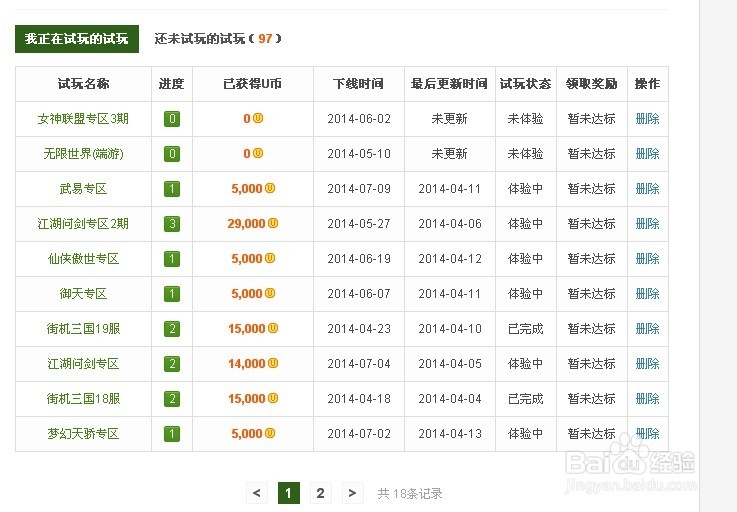This screenshot has width=737, height=512.
Task: Click progress badge 1 for 梦幻天骄专区
Action: click(172, 433)
